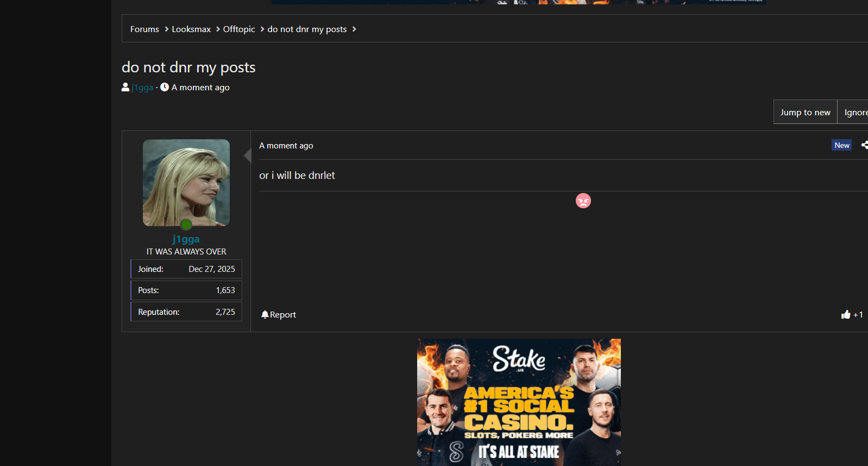Click the user icon beside the thread author
This screenshot has width=868, height=466.
[x=125, y=87]
